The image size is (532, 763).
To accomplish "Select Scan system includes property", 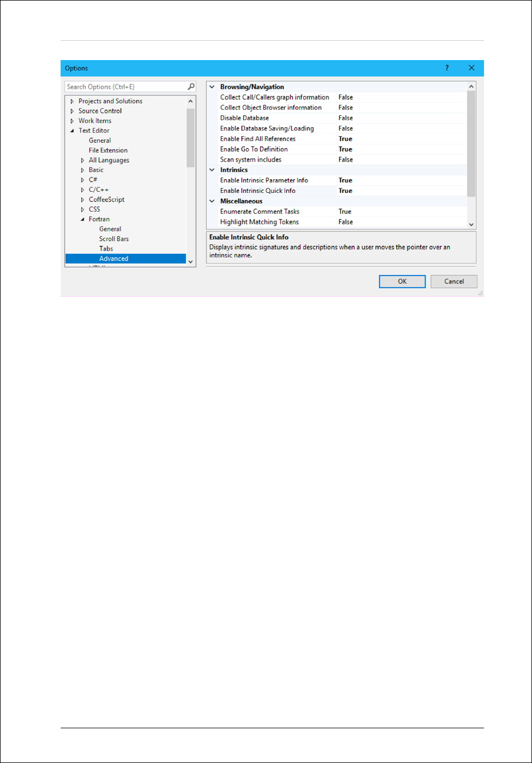I will pos(251,160).
